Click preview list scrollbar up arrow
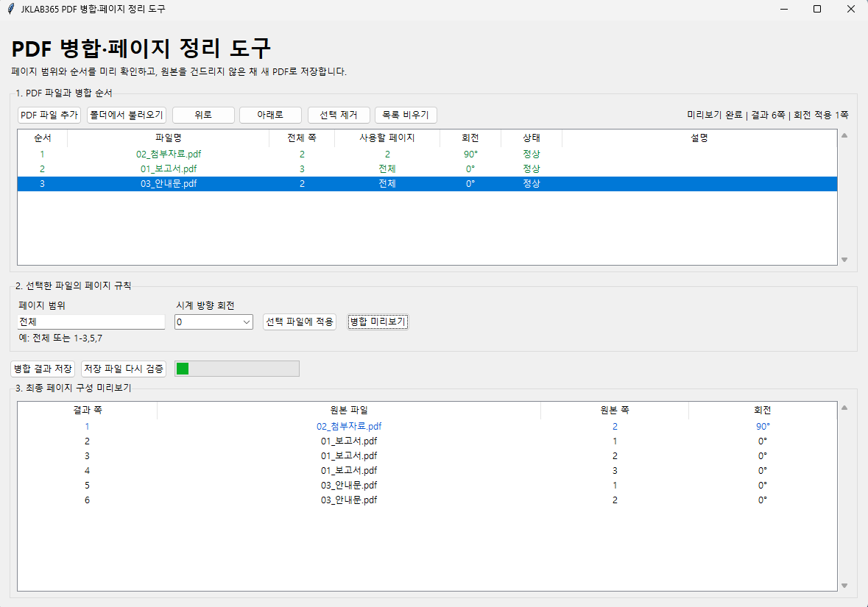868x607 pixels. pyautogui.click(x=844, y=408)
